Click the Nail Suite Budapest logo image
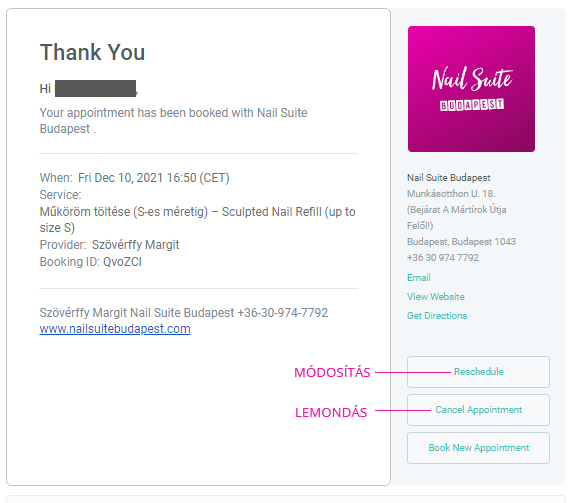The width and height of the screenshot is (580, 503). click(x=471, y=89)
